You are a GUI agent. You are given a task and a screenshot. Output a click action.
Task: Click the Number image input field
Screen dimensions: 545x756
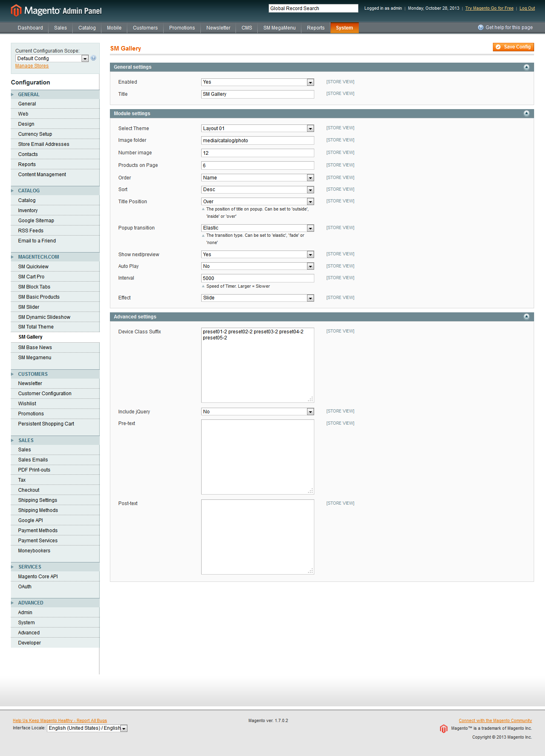pos(258,153)
